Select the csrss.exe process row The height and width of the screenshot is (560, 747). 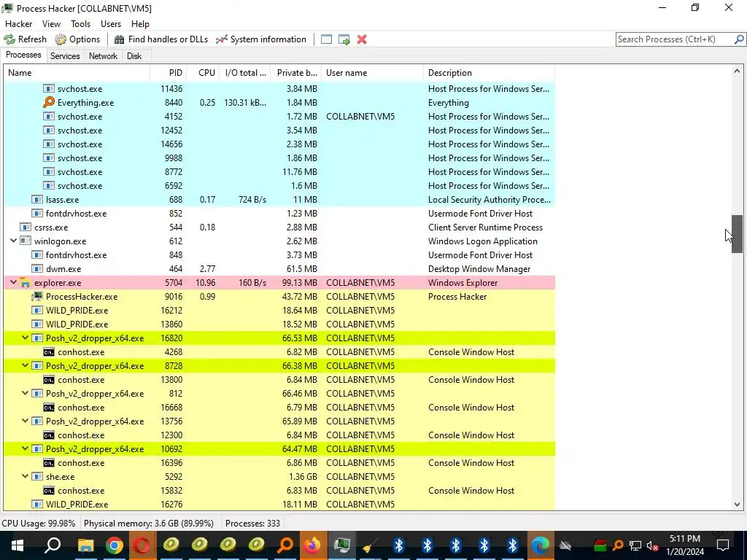[x=279, y=227]
